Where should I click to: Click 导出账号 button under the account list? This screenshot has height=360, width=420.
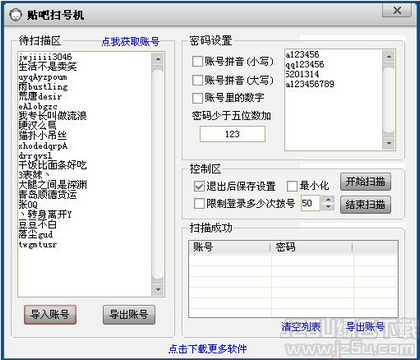pyautogui.click(x=129, y=315)
